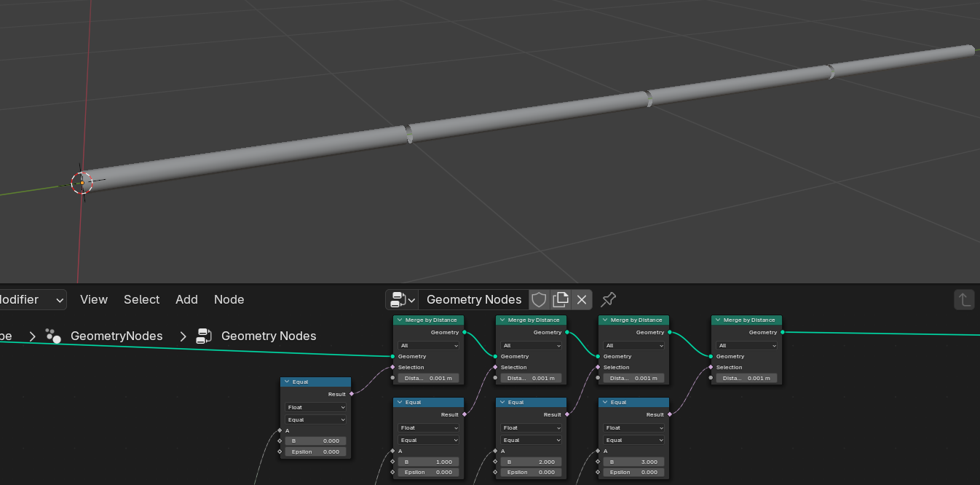Select the 3D cursor in viewport
The width and height of the screenshot is (980, 485).
(82, 182)
